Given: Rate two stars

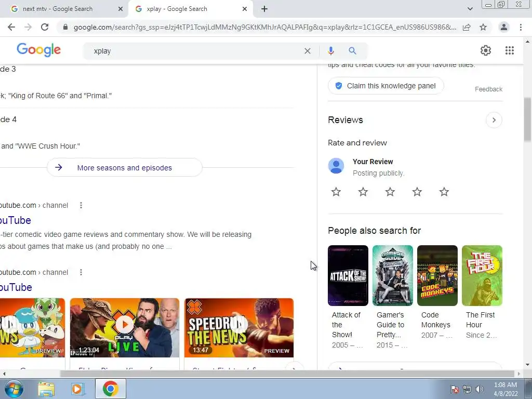Looking at the screenshot, I should pos(363,192).
